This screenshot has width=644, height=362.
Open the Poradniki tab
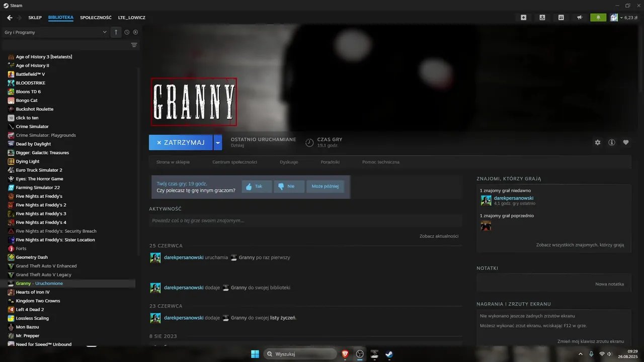pos(330,162)
